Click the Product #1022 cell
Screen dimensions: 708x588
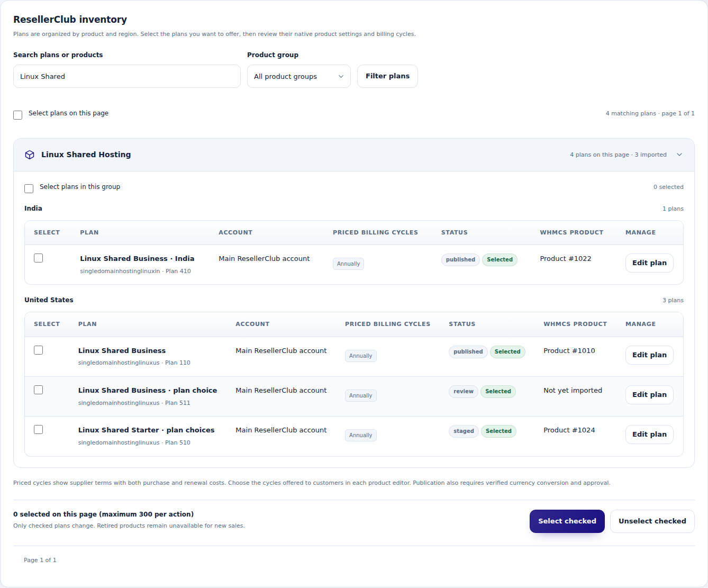[x=566, y=259]
